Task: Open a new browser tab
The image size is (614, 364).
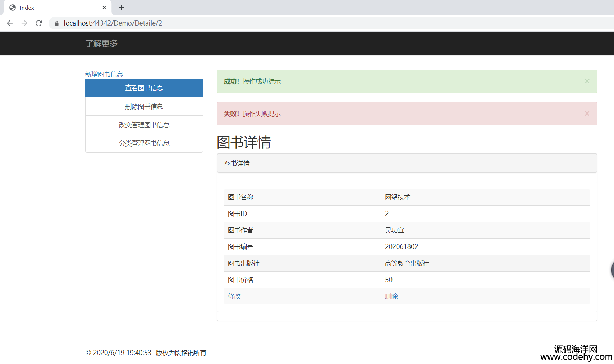Action: point(122,8)
